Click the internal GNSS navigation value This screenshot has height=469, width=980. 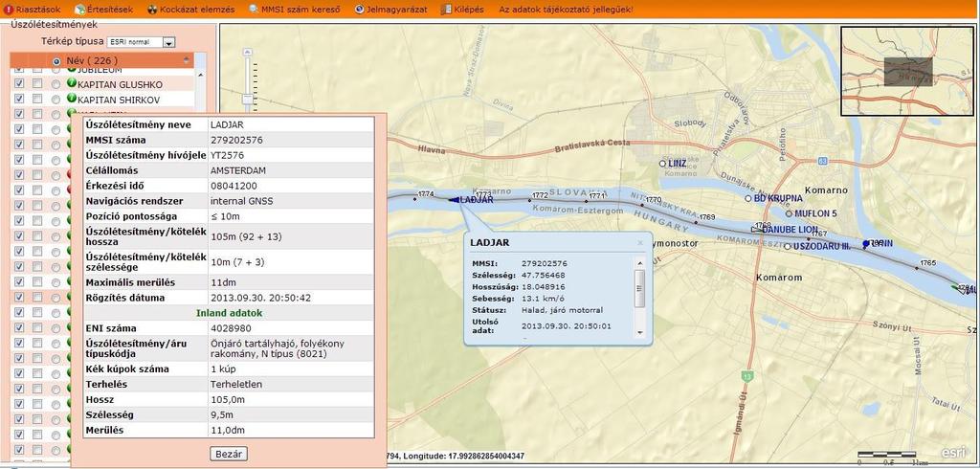242,201
